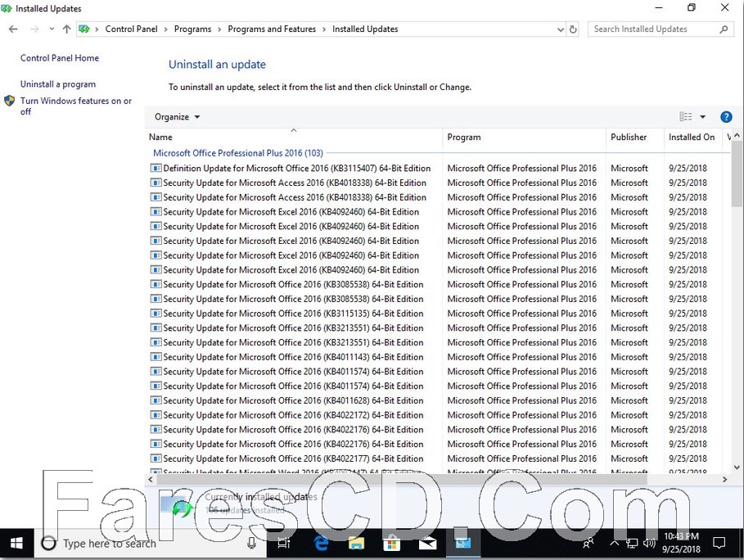This screenshot has height=560, width=744.
Task: Open Control Panel Home link
Action: point(60,58)
